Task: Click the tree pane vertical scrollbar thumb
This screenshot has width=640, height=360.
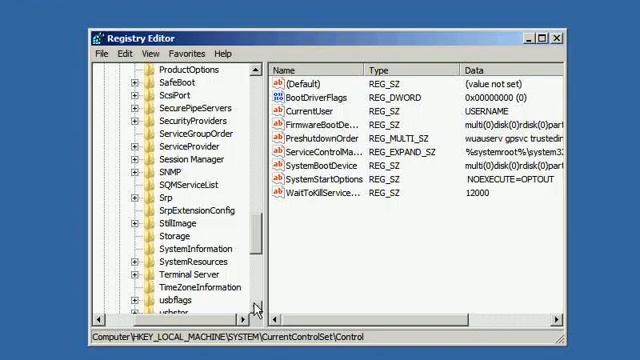Action: click(x=256, y=233)
